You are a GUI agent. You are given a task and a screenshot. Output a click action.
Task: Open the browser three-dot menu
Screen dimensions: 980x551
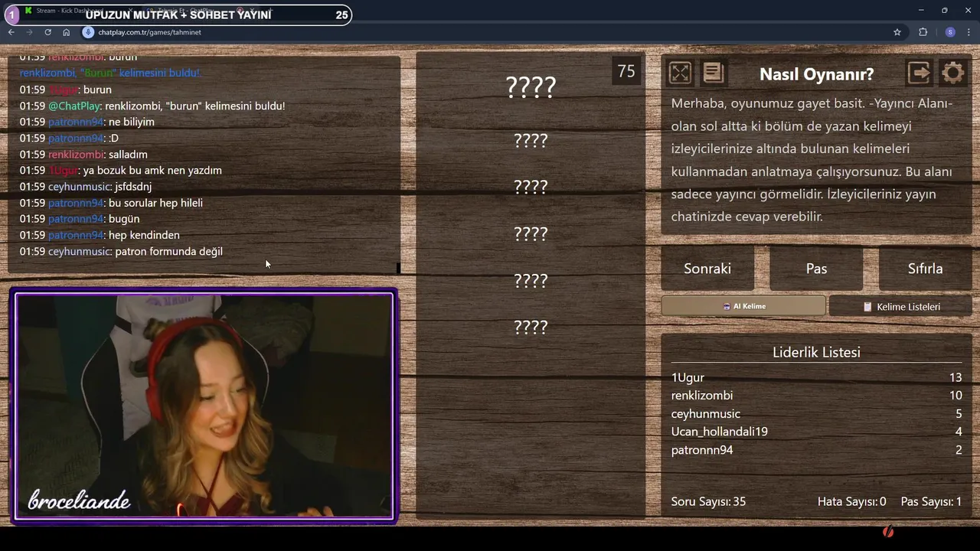(x=969, y=32)
